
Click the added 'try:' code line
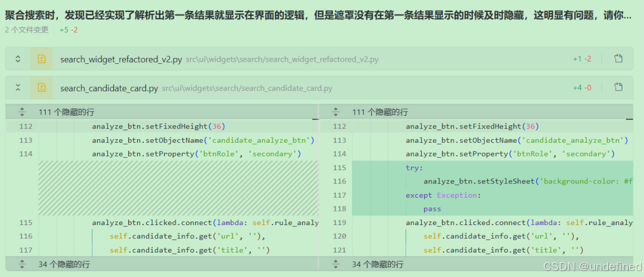pyautogui.click(x=414, y=168)
